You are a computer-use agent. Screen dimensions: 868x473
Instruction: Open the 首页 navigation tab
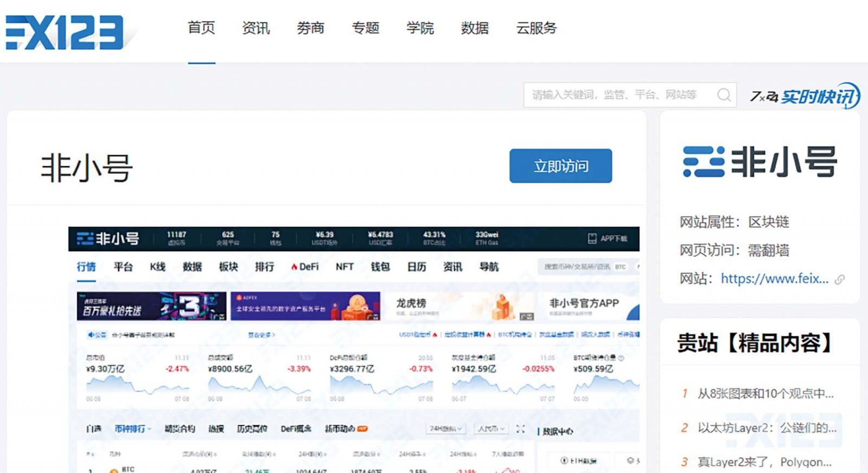pyautogui.click(x=201, y=28)
